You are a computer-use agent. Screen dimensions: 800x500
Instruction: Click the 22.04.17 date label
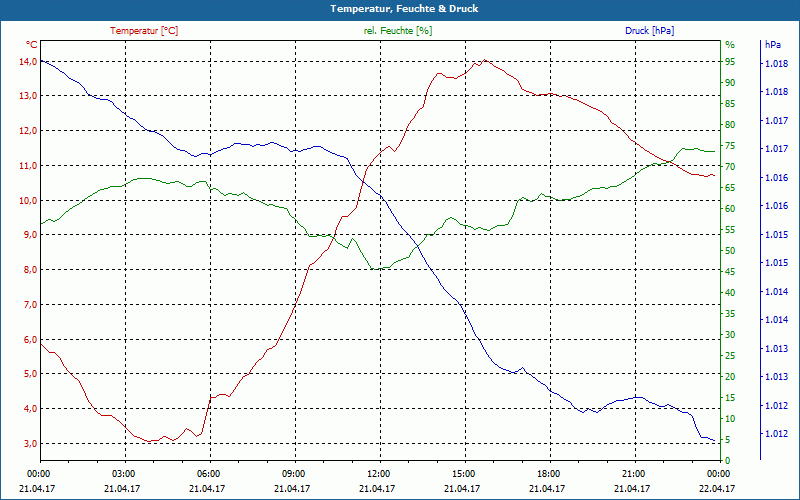717,488
